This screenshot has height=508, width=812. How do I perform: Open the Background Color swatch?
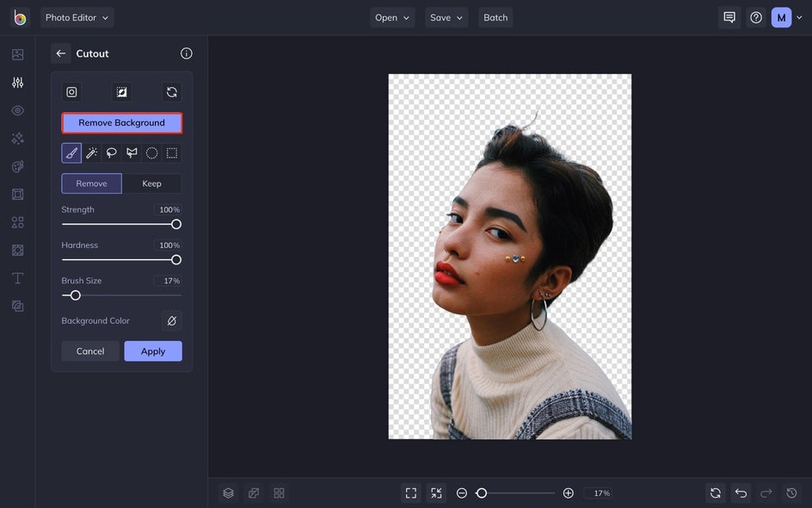click(x=172, y=321)
